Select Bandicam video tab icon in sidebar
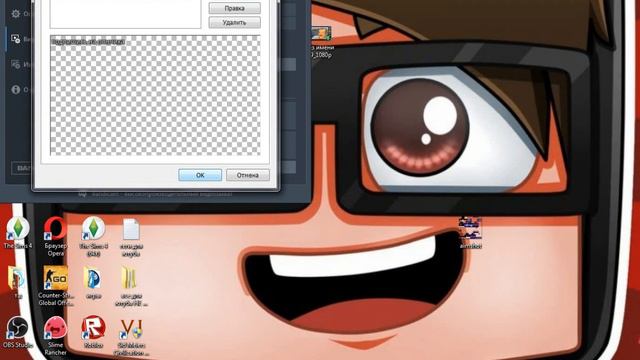 [x=16, y=39]
